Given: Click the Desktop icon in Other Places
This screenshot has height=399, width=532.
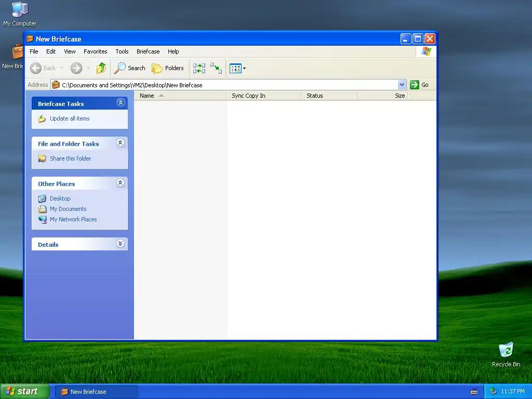Looking at the screenshot, I should [x=42, y=198].
